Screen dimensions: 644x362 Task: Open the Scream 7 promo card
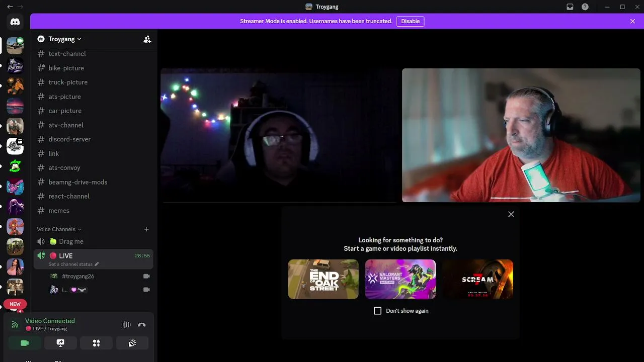coord(477,279)
